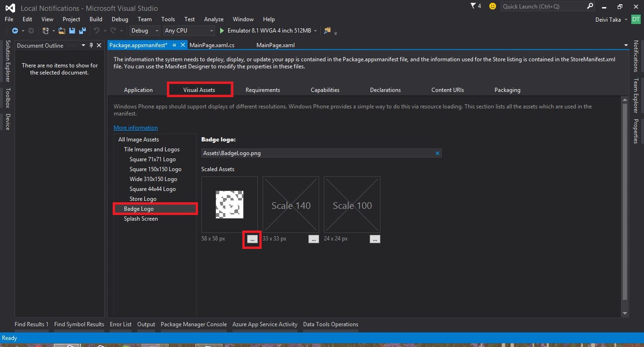This screenshot has height=347, width=644.
Task: Pin the Package.appxmanifest tab
Action: pos(174,45)
